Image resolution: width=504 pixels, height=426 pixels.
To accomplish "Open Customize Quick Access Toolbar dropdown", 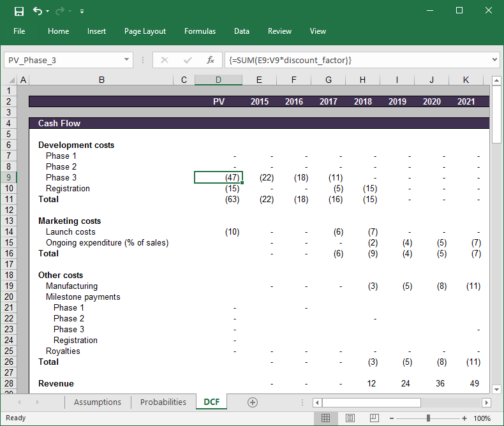I will [x=82, y=11].
